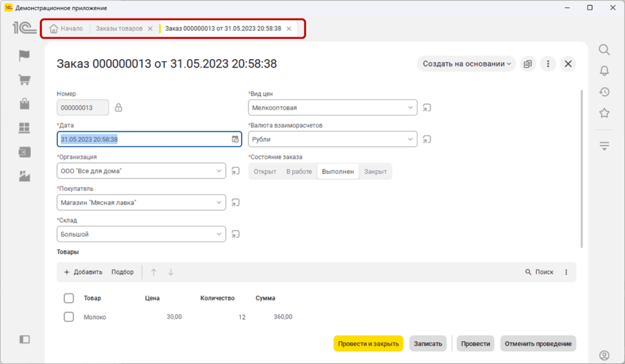
Task: Click the form's vertical scrollbar
Action: (x=582, y=169)
